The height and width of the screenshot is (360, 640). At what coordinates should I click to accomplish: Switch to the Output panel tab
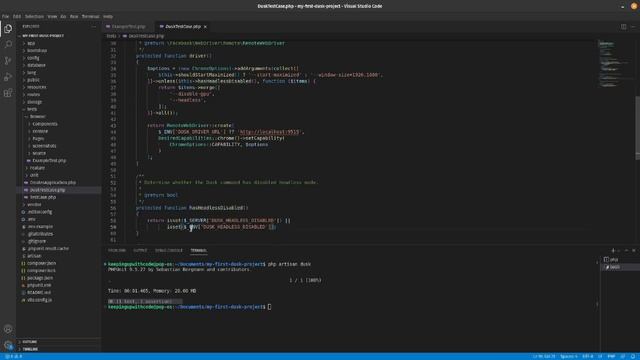pos(140,251)
